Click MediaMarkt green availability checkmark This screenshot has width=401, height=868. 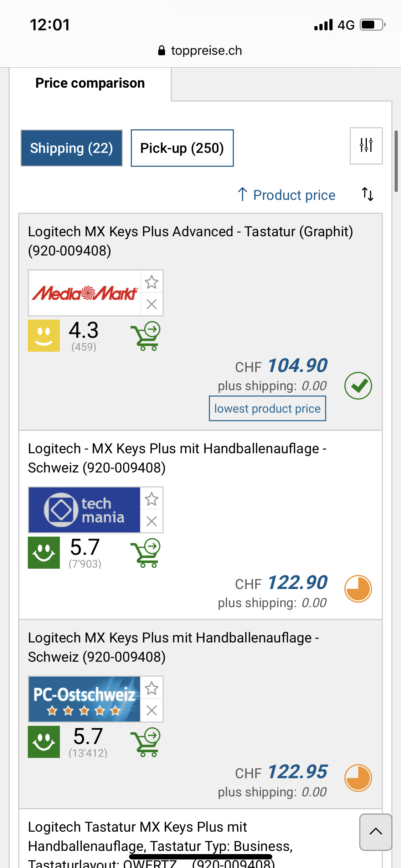click(x=358, y=386)
